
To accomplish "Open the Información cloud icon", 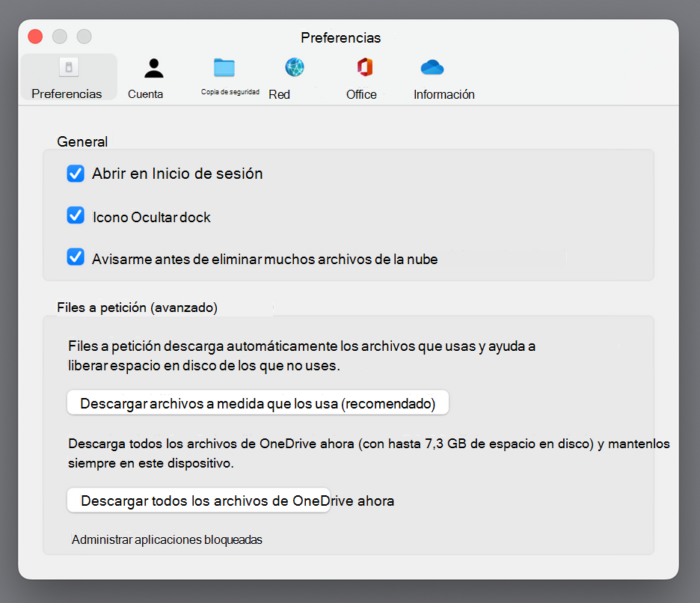I will pyautogui.click(x=432, y=67).
